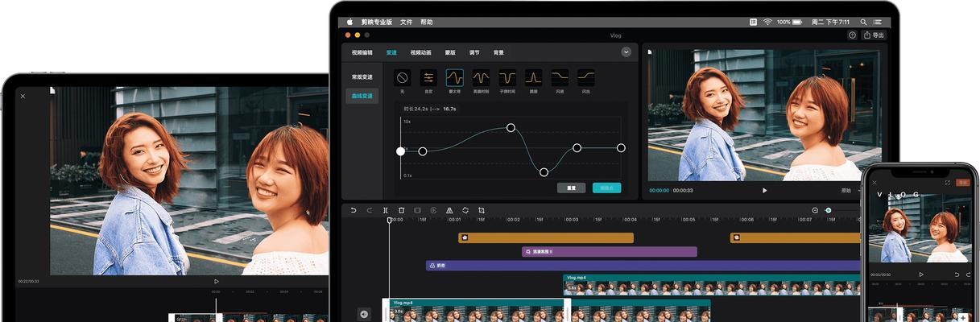Select the 蒙太奇 montage curve preset

tap(455, 78)
